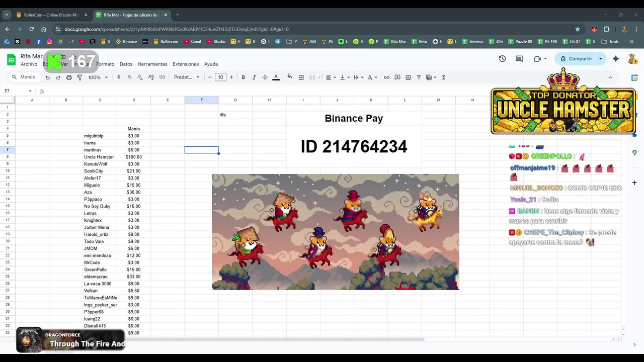This screenshot has width=644, height=362.
Task: Open the Puzzle 89 bookmark
Action: point(520,42)
